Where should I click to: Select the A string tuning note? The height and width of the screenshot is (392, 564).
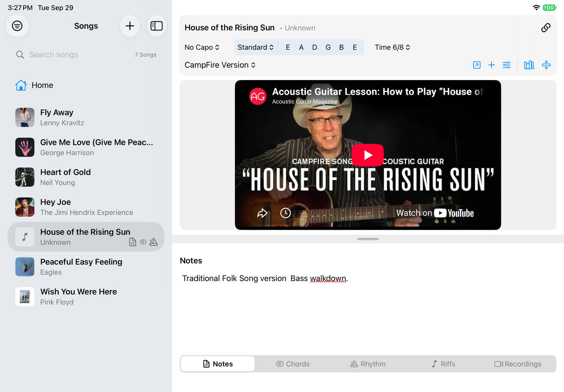(301, 47)
